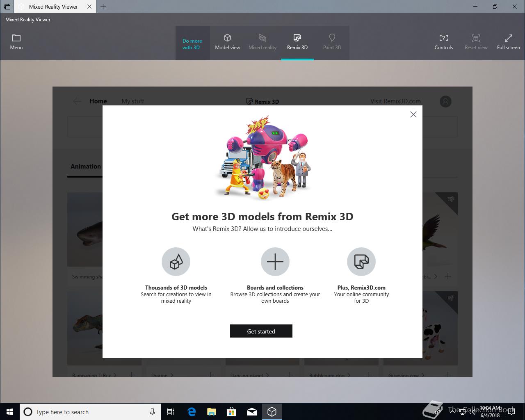Add Rampaging T-Rex with plus icon
525x420 pixels.
(x=131, y=375)
